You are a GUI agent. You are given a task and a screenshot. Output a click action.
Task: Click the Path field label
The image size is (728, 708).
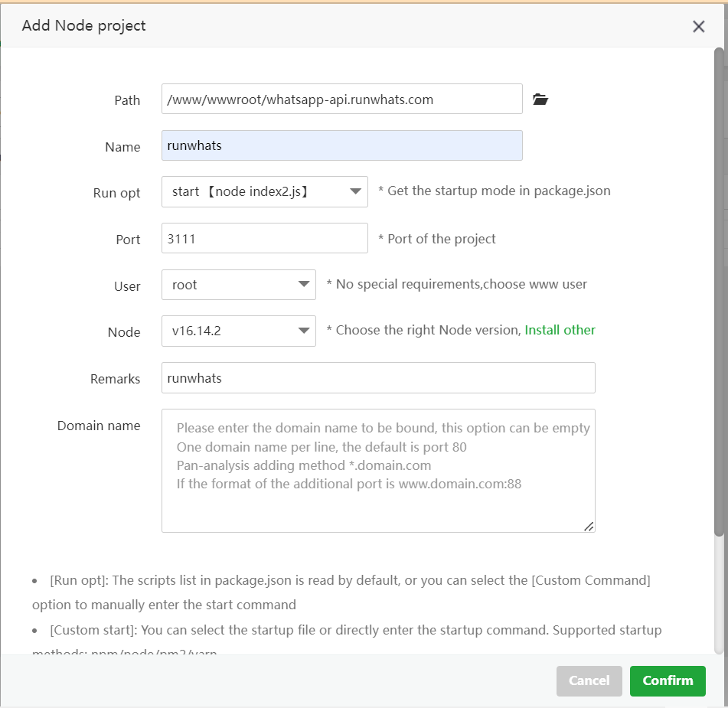click(127, 100)
